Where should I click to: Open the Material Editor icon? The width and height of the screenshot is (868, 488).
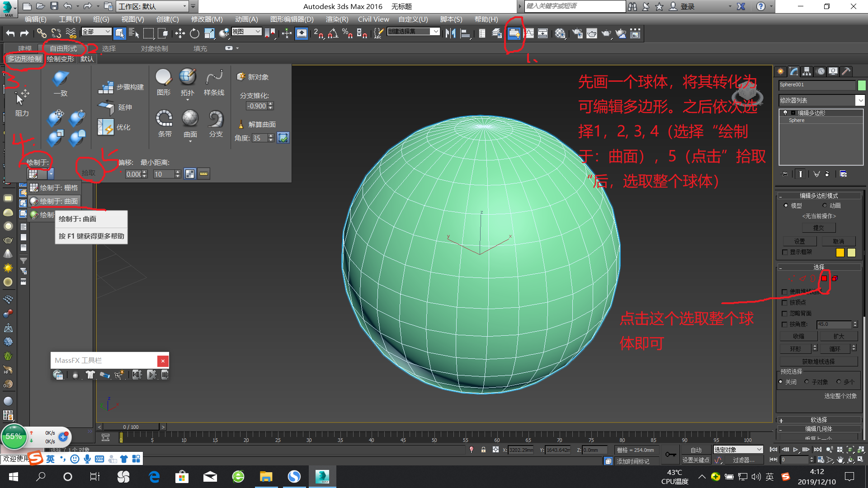tap(560, 33)
